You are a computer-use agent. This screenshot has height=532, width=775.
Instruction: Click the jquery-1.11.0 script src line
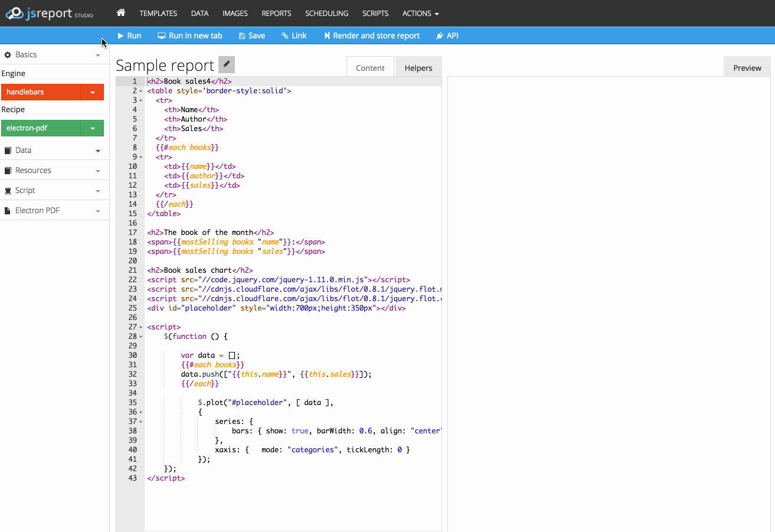click(x=279, y=280)
